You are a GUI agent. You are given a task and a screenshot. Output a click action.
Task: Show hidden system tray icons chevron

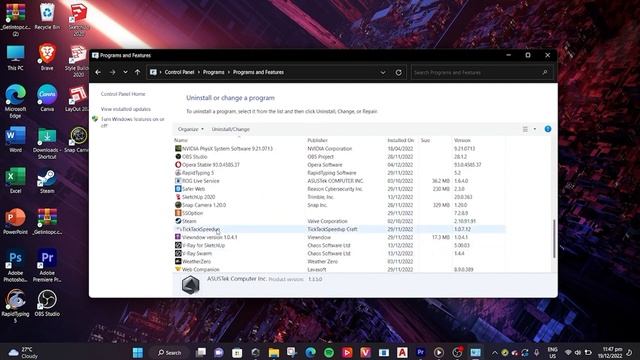click(494, 352)
